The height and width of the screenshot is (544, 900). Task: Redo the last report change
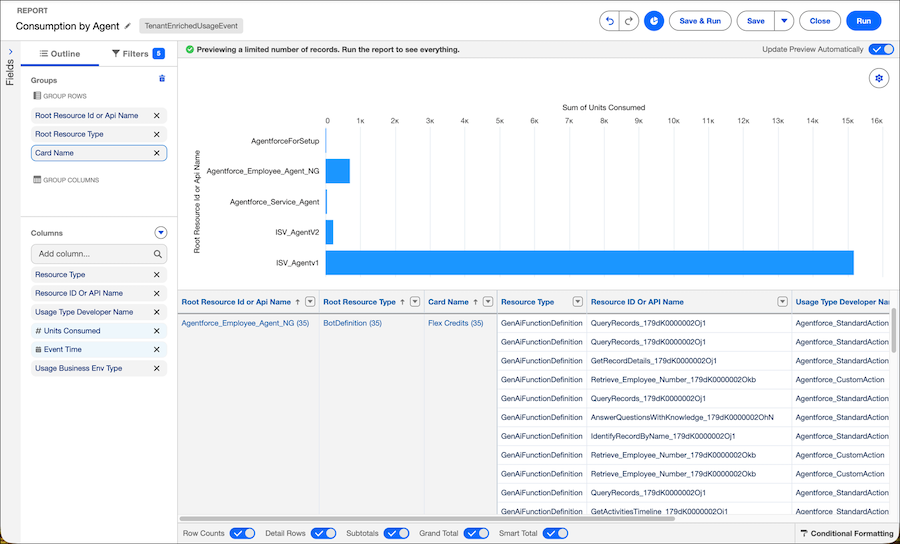[629, 21]
